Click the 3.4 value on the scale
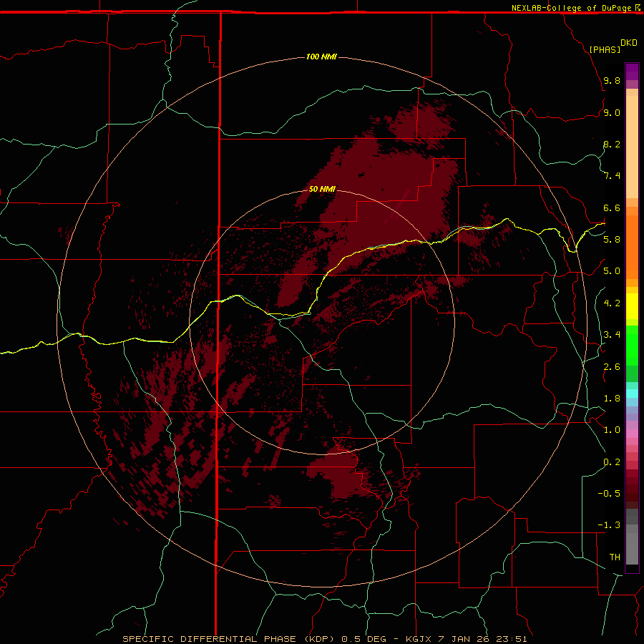Screen dimensions: 644x644 612,335
